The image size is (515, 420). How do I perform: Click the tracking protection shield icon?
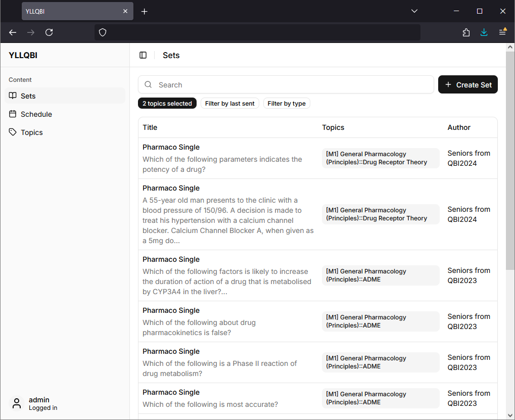coord(103,32)
